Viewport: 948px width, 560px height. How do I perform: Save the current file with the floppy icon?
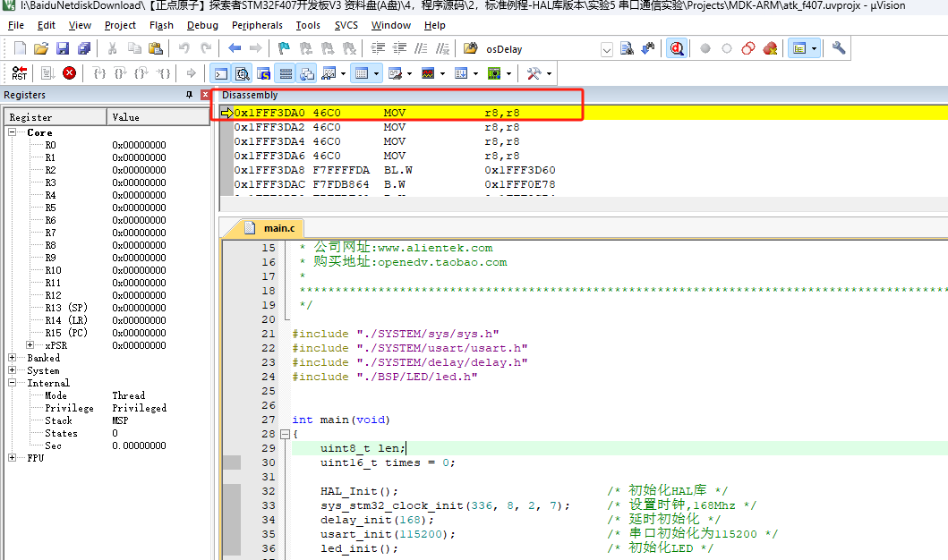(x=63, y=49)
